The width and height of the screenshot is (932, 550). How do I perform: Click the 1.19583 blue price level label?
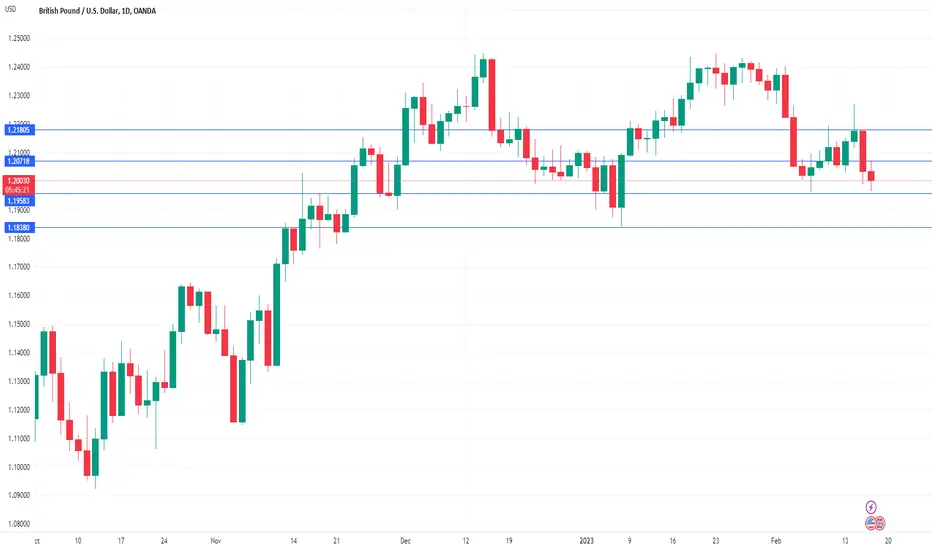(20, 201)
